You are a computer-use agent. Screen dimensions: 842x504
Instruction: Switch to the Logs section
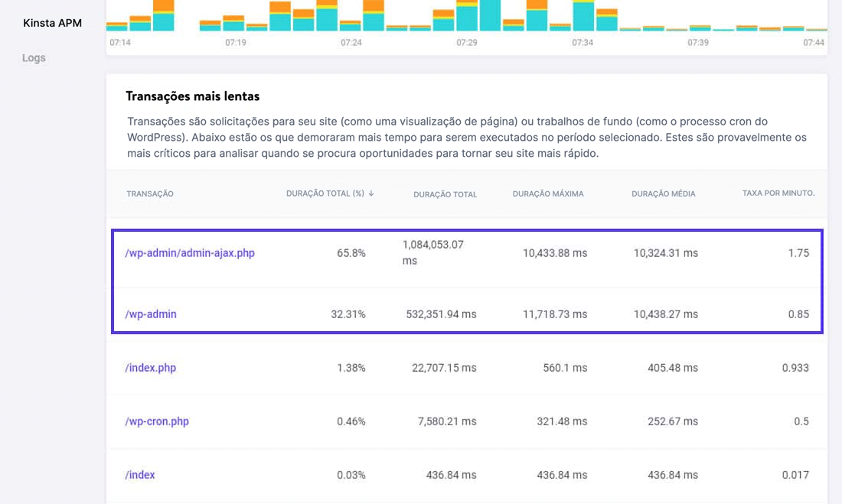[x=34, y=57]
